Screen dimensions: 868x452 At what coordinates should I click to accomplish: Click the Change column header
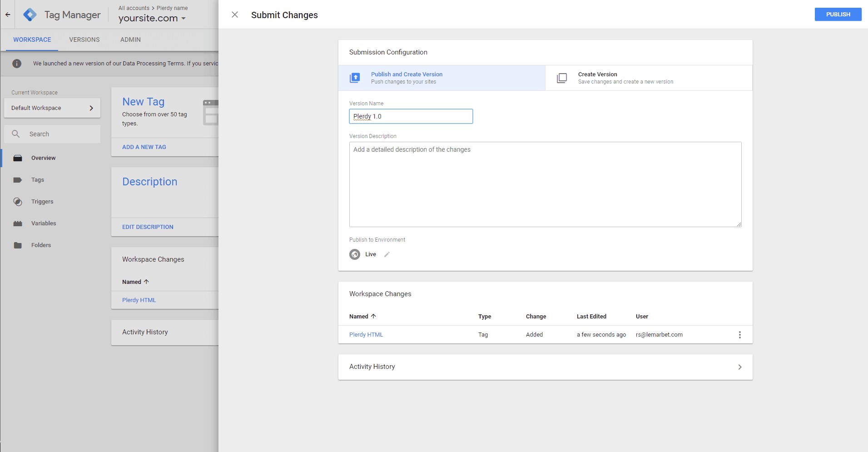[536, 317]
